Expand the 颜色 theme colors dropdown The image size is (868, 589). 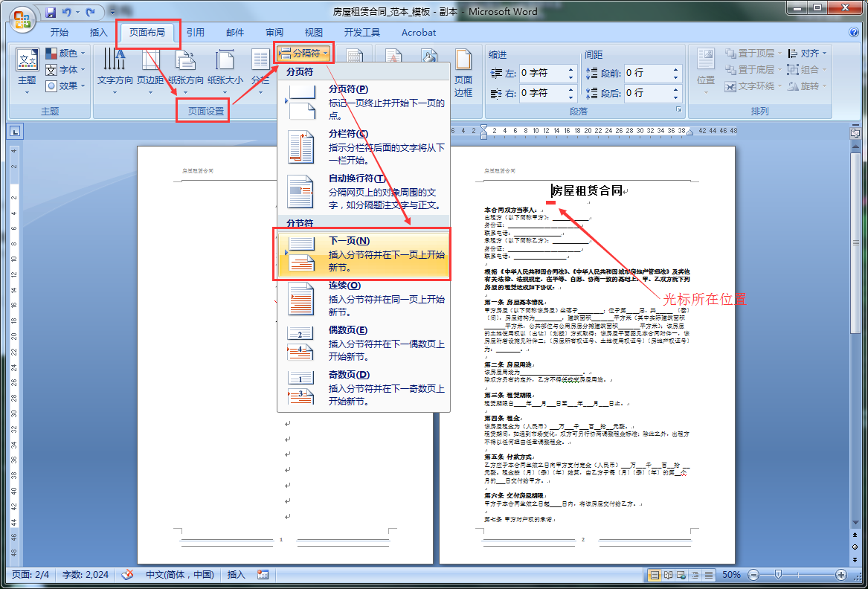66,53
